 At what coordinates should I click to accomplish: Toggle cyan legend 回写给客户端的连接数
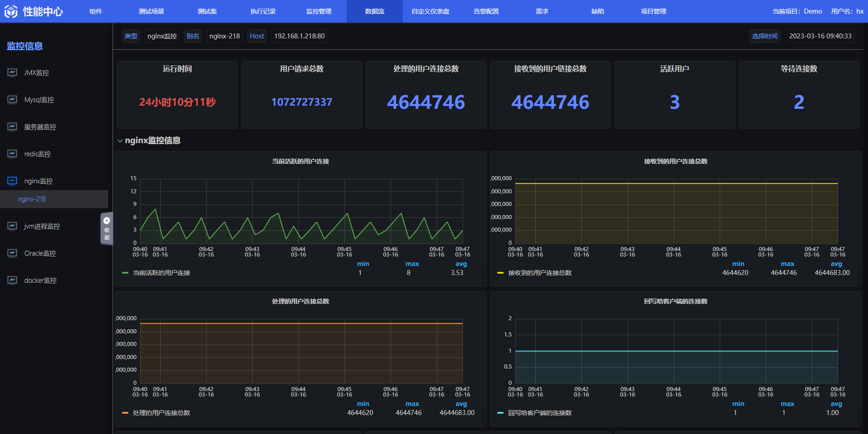coord(535,413)
